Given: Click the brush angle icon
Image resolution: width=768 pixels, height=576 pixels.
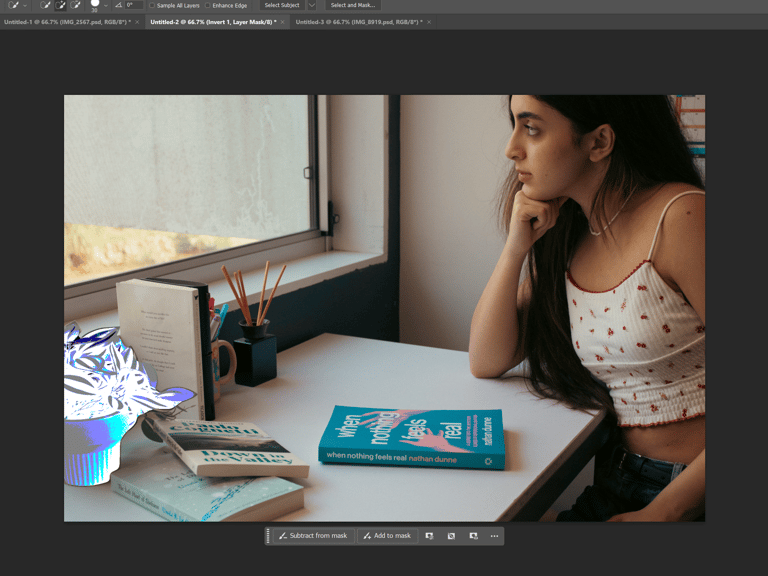Looking at the screenshot, I should click(118, 5).
